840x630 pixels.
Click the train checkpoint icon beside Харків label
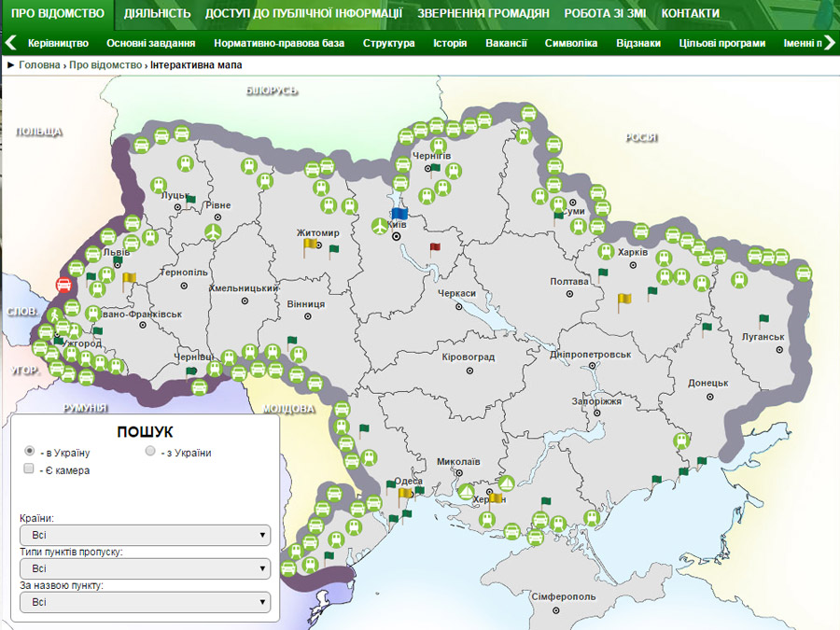pyautogui.click(x=607, y=251)
